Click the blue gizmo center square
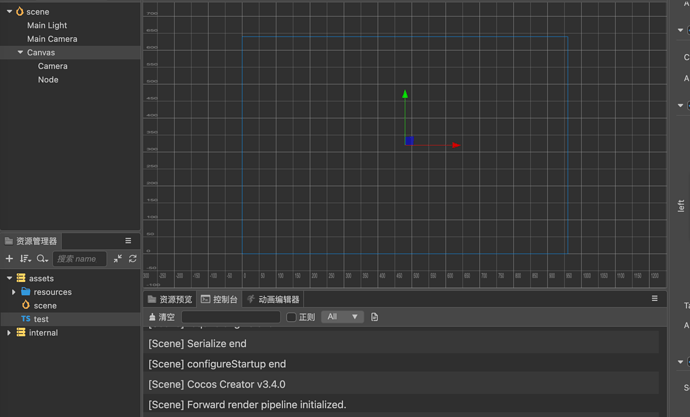This screenshot has height=417, width=690. click(410, 141)
